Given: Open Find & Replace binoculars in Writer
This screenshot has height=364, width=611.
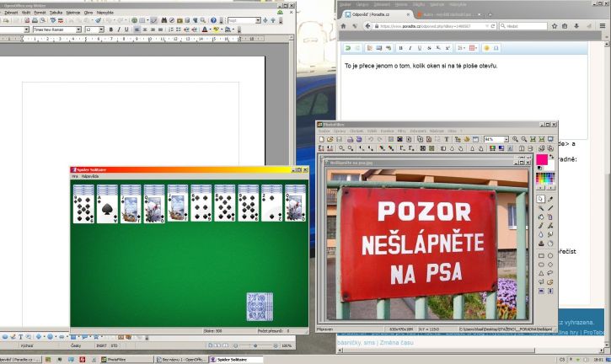Looking at the screenshot, I should pos(164,20).
